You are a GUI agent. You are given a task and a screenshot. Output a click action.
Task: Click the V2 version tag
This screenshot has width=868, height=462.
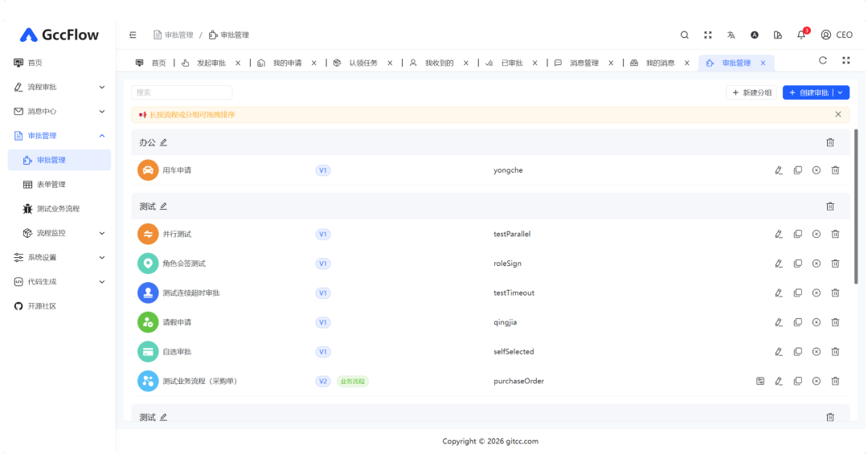pyautogui.click(x=323, y=381)
